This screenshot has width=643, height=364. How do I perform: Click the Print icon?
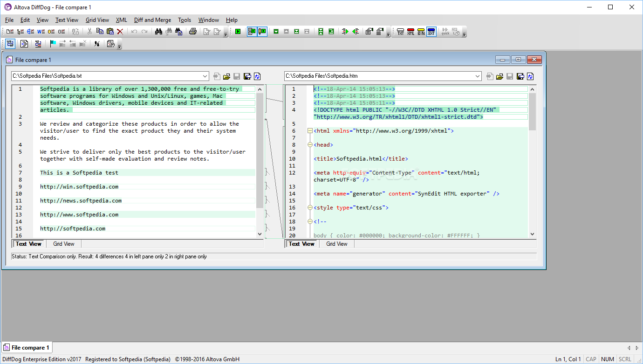(192, 32)
